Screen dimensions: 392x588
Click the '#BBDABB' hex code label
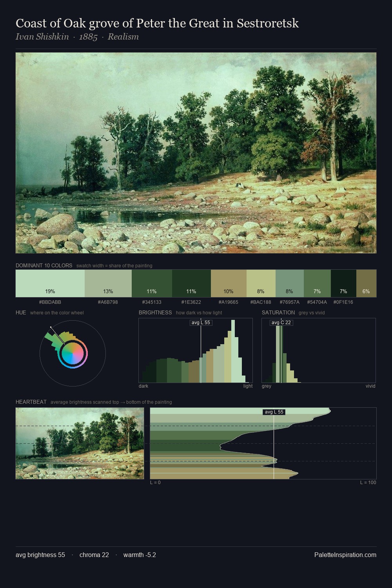pyautogui.click(x=50, y=302)
